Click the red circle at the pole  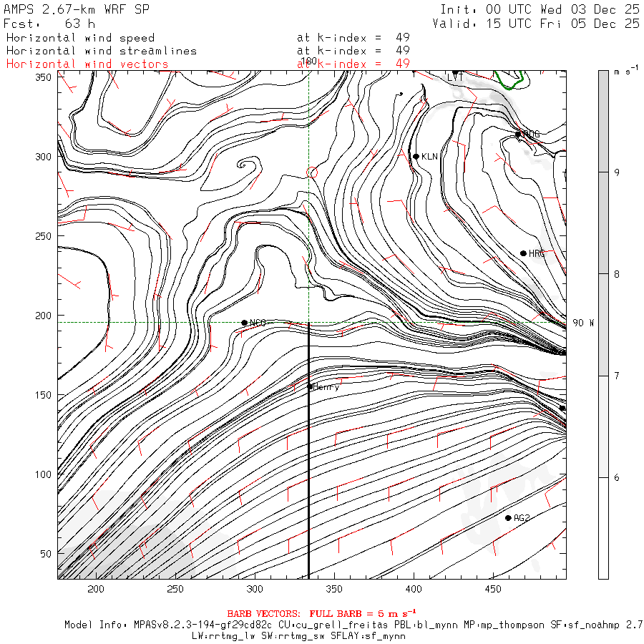pyautogui.click(x=312, y=172)
